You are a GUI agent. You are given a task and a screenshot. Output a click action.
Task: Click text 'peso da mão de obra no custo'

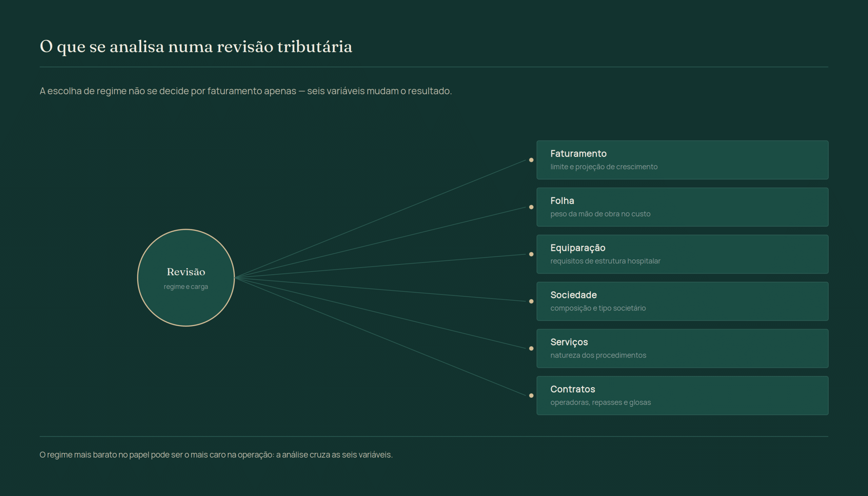pyautogui.click(x=600, y=214)
